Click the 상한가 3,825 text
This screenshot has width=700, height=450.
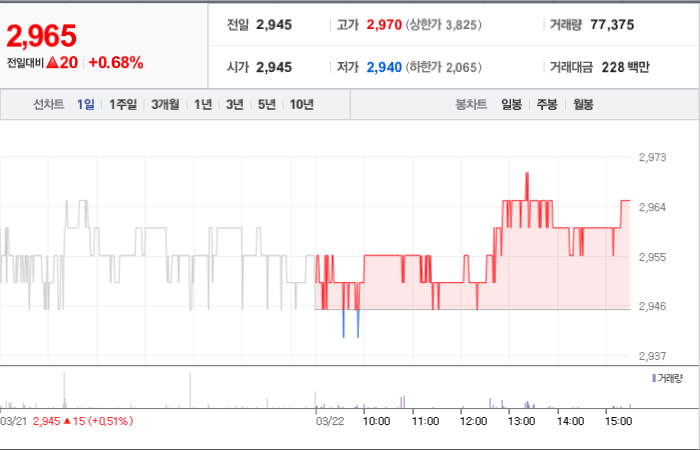444,25
